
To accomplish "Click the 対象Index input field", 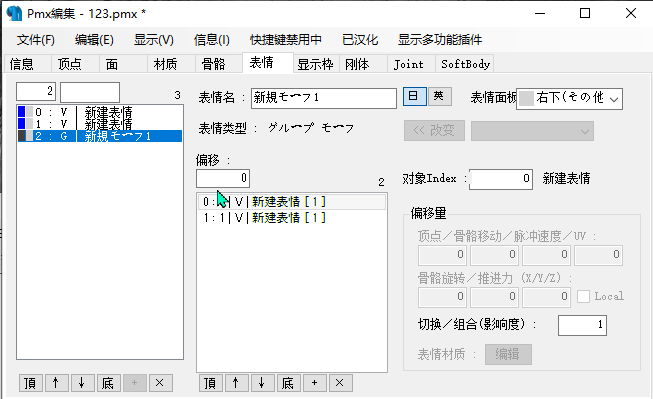I will pos(501,179).
